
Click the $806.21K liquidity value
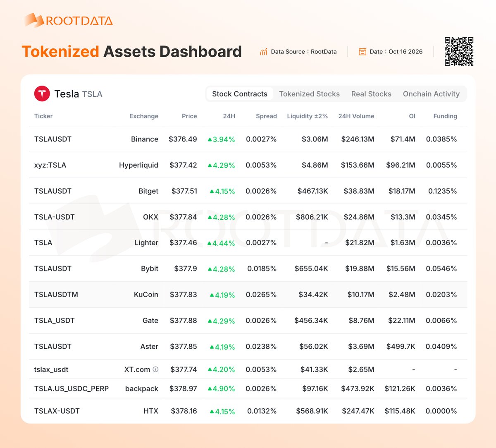pyautogui.click(x=312, y=217)
